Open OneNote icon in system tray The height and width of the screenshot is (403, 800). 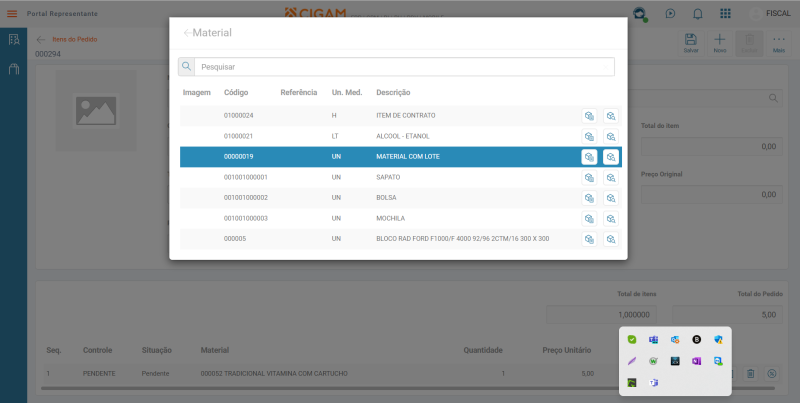[696, 361]
